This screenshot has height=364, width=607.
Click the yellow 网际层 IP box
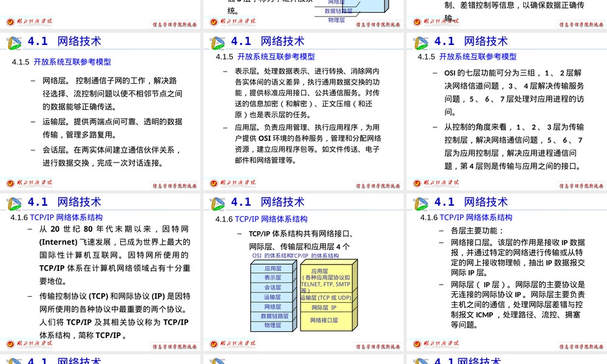[x=326, y=308]
